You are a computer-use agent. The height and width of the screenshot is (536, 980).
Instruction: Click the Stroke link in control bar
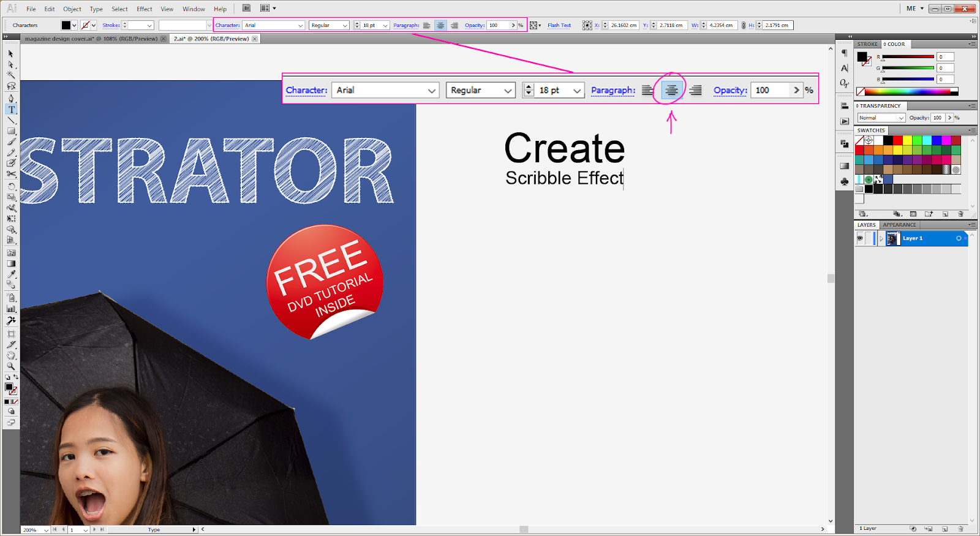point(111,26)
